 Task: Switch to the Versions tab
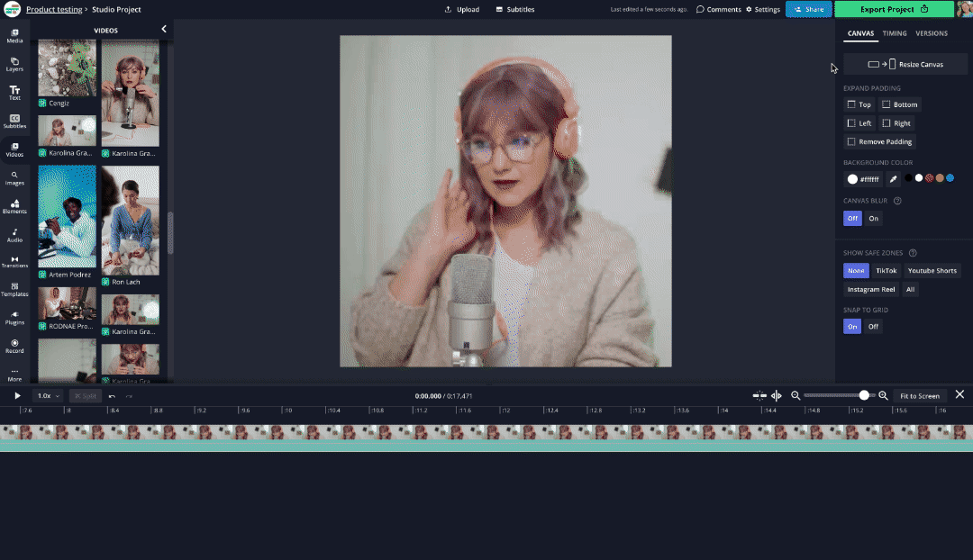click(x=932, y=33)
